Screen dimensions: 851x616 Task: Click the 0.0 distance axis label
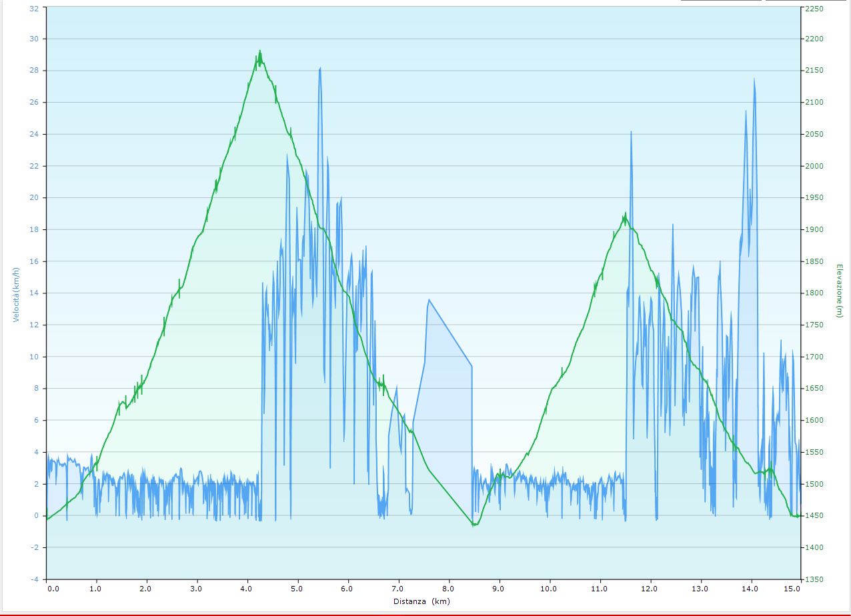click(x=53, y=589)
